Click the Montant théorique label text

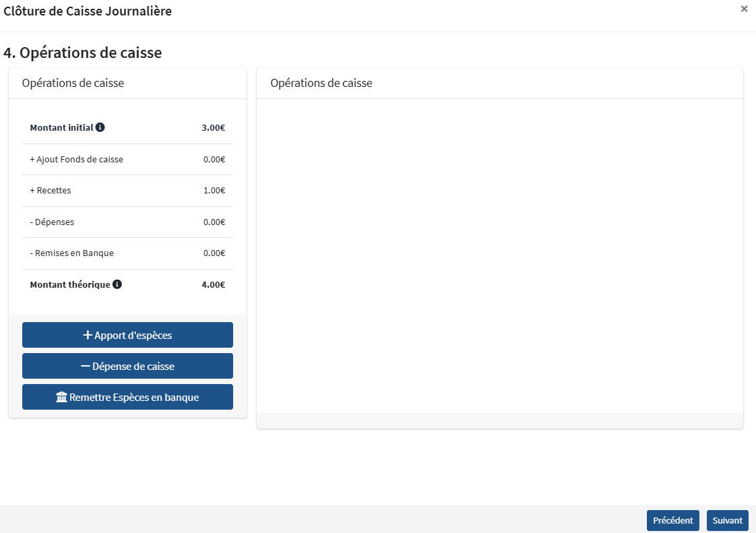(69, 285)
